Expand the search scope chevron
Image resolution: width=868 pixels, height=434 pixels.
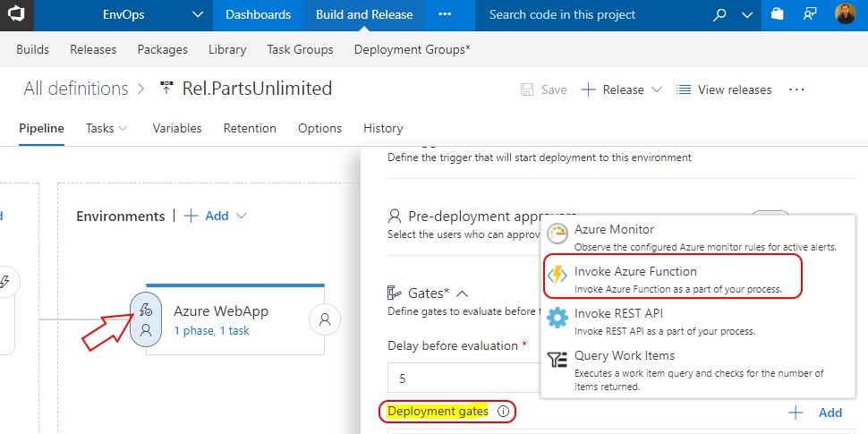click(747, 15)
